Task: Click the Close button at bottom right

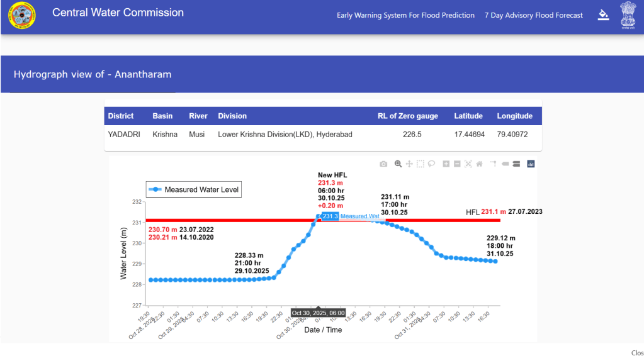Action: tap(636, 353)
